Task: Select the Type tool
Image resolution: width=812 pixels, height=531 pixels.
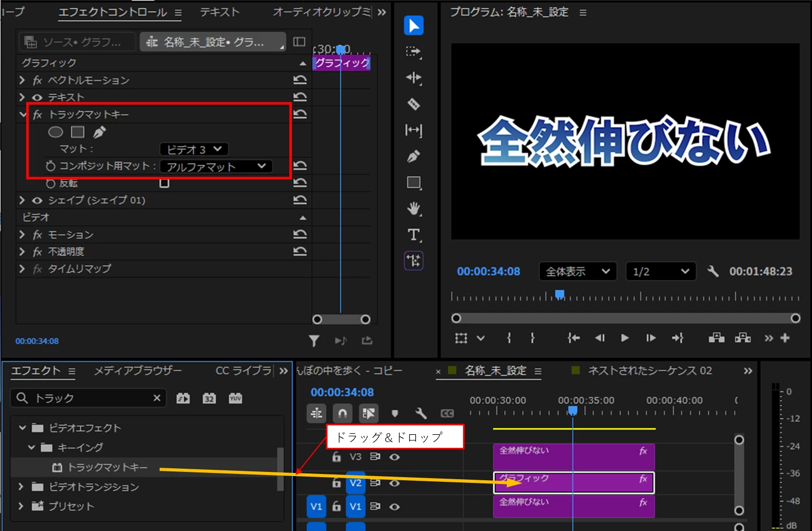Action: [414, 235]
